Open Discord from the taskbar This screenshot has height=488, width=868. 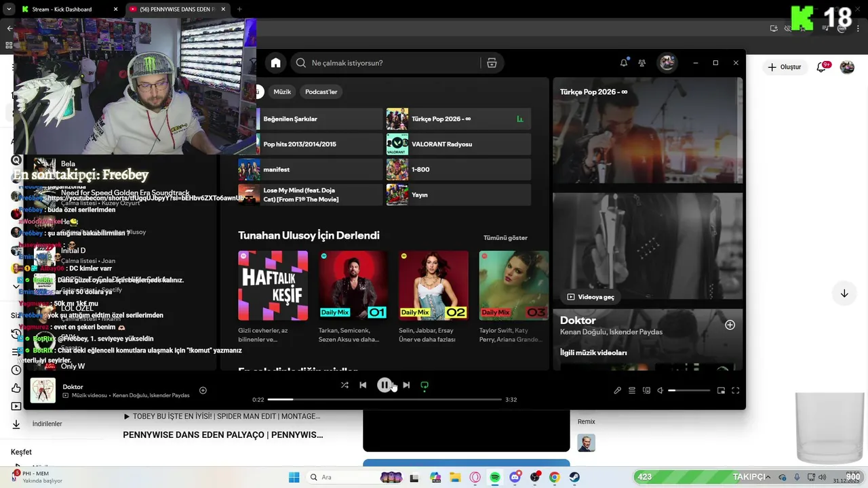point(515,477)
